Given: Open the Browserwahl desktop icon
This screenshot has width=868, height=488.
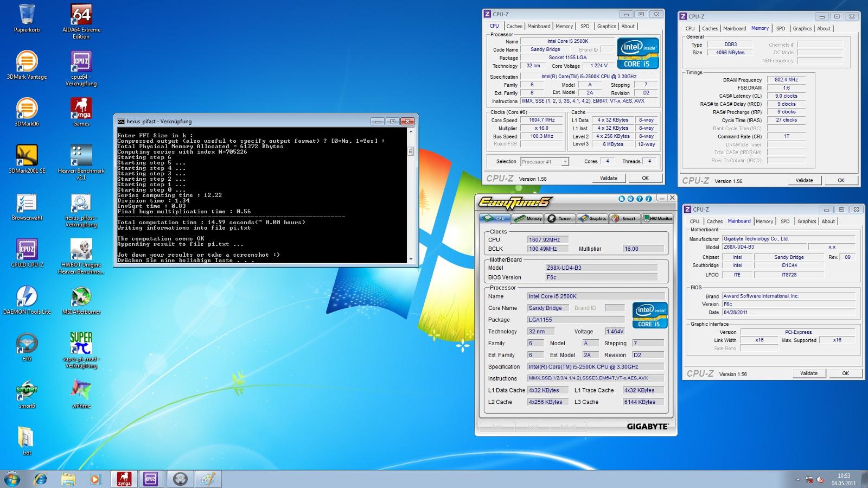Looking at the screenshot, I should 27,206.
